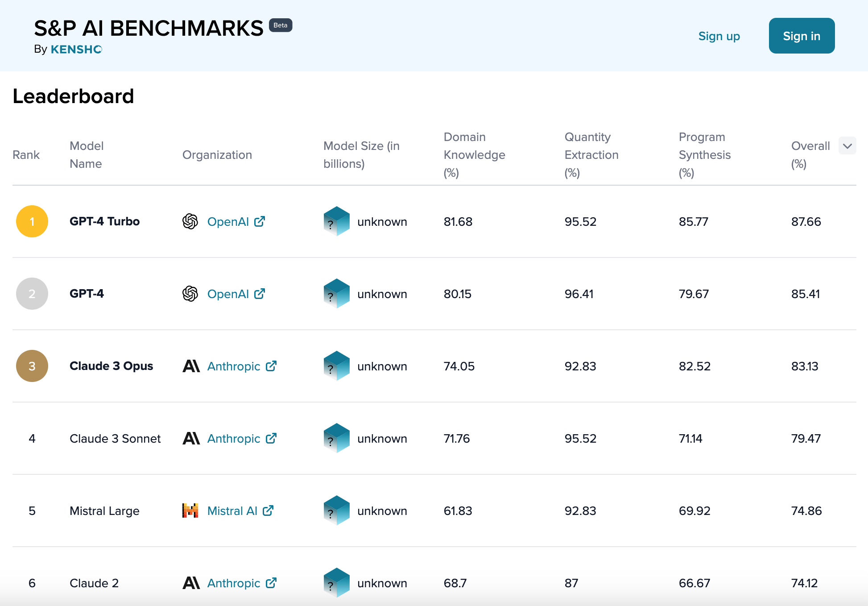868x606 pixels.
Task: Click the Rank column header
Action: pos(26,155)
